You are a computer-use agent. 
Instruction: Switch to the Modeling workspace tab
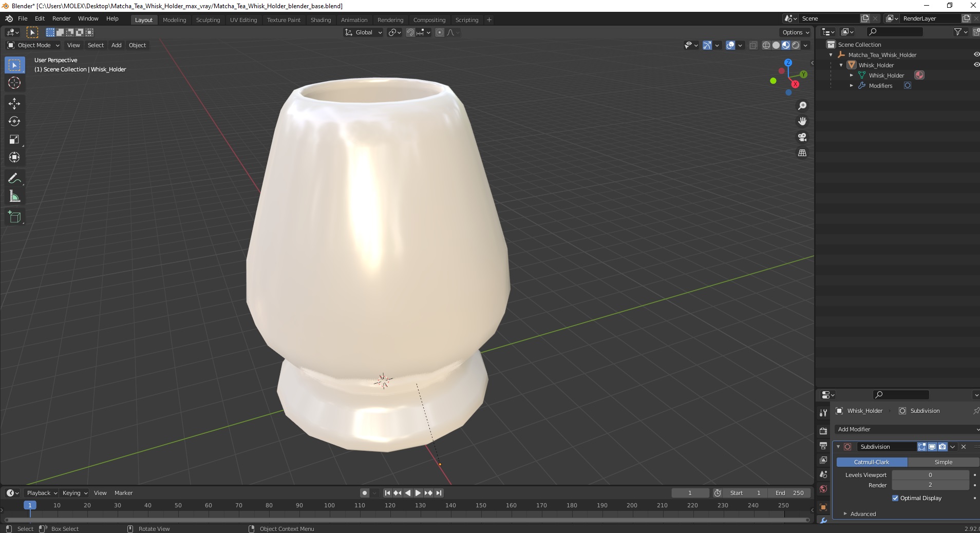174,20
